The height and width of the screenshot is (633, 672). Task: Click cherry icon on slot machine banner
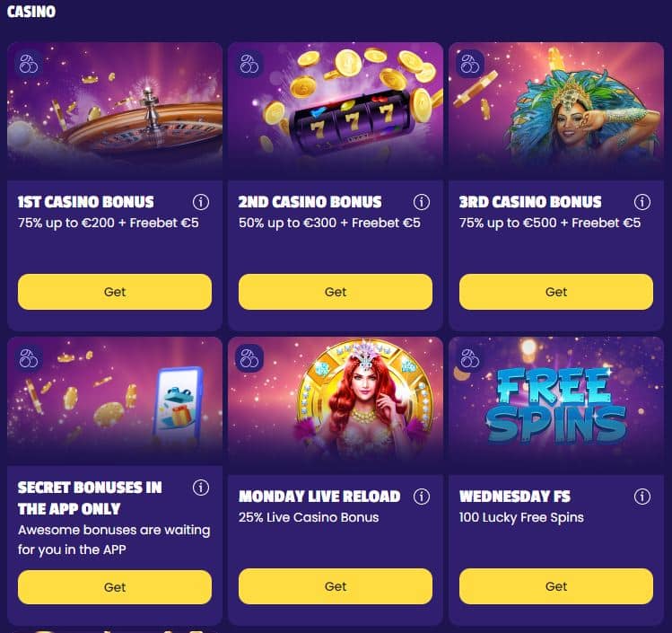coord(249,64)
